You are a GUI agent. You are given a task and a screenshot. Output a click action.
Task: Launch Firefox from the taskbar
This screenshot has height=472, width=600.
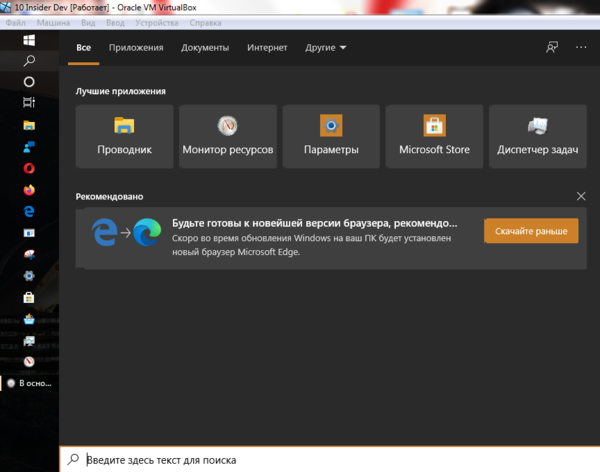pos(29,190)
